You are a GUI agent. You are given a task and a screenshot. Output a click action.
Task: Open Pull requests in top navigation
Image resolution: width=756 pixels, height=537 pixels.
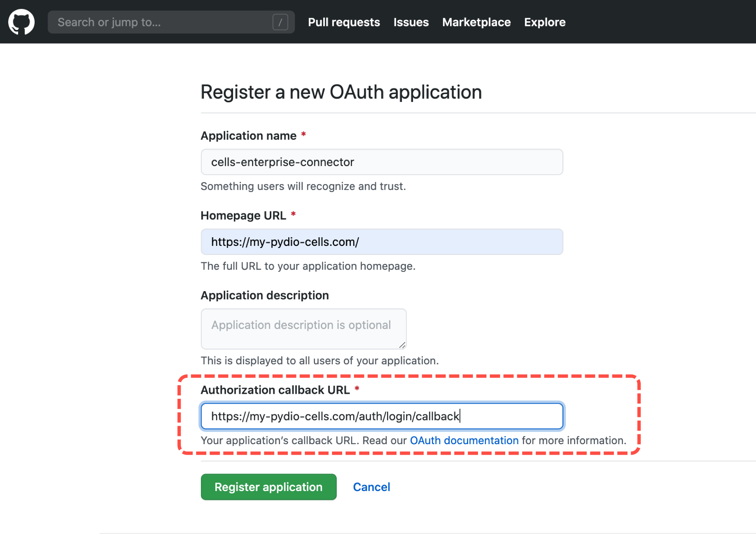click(344, 22)
